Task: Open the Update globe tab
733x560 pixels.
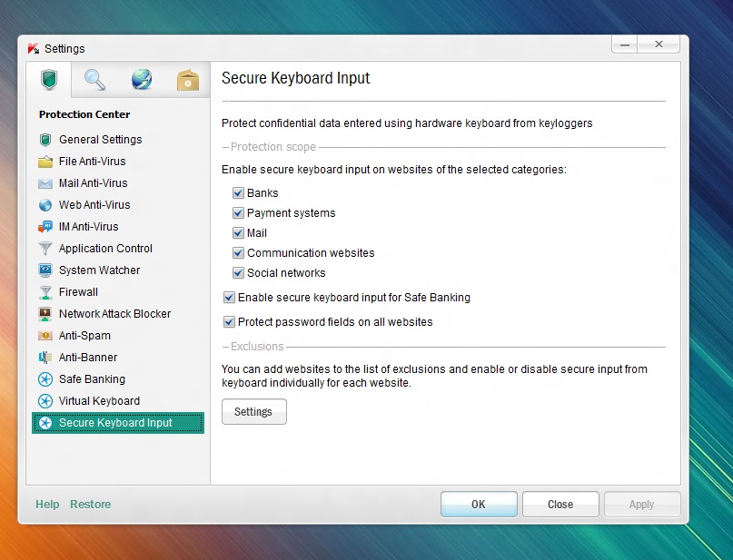Action: pos(142,79)
